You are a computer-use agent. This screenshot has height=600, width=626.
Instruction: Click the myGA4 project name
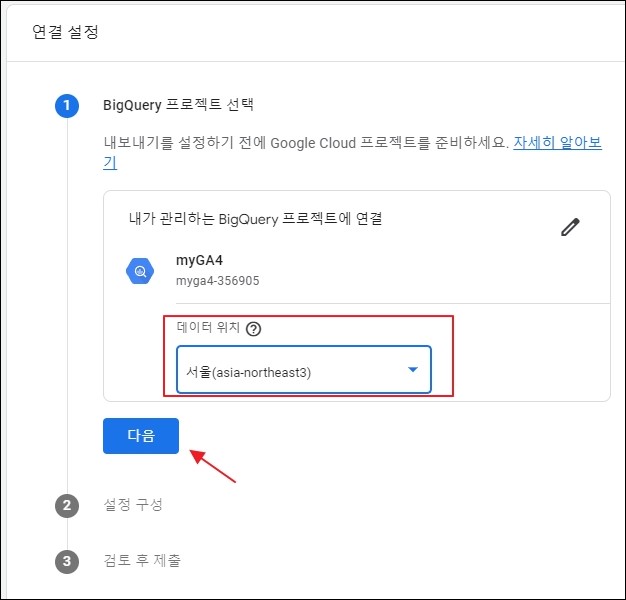[199, 260]
